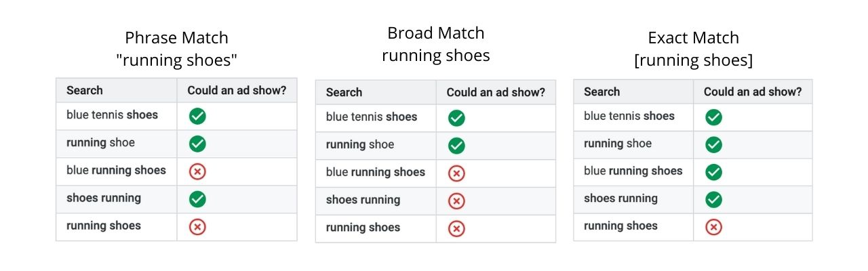This screenshot has height=271, width=868.
Task: Click Broad Match red X for shoes running
Action: 456,201
